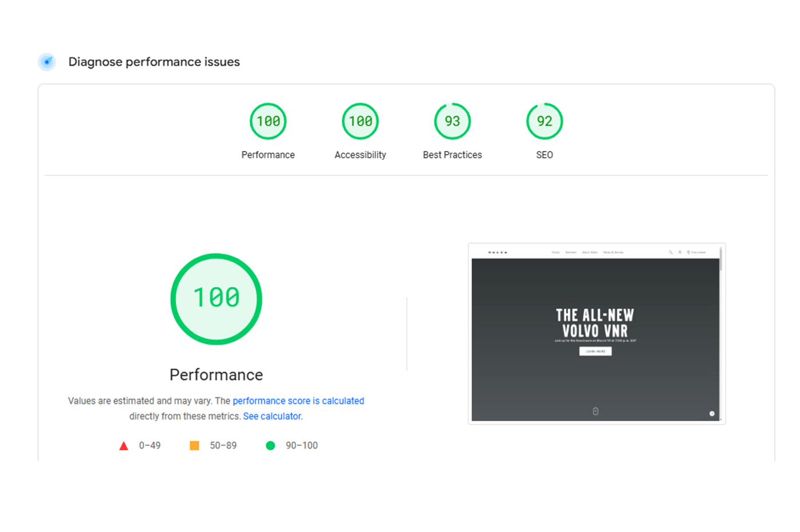Click the orange square 50–89 legend marker

(194, 445)
